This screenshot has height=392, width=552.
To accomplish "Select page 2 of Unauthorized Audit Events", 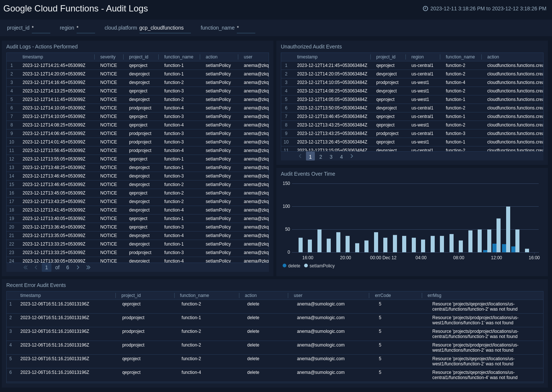I will [321, 157].
